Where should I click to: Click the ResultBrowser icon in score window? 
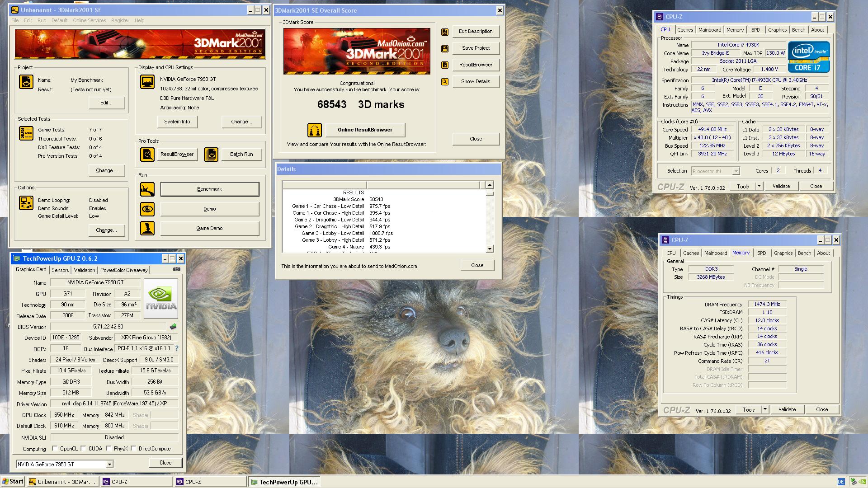(445, 65)
